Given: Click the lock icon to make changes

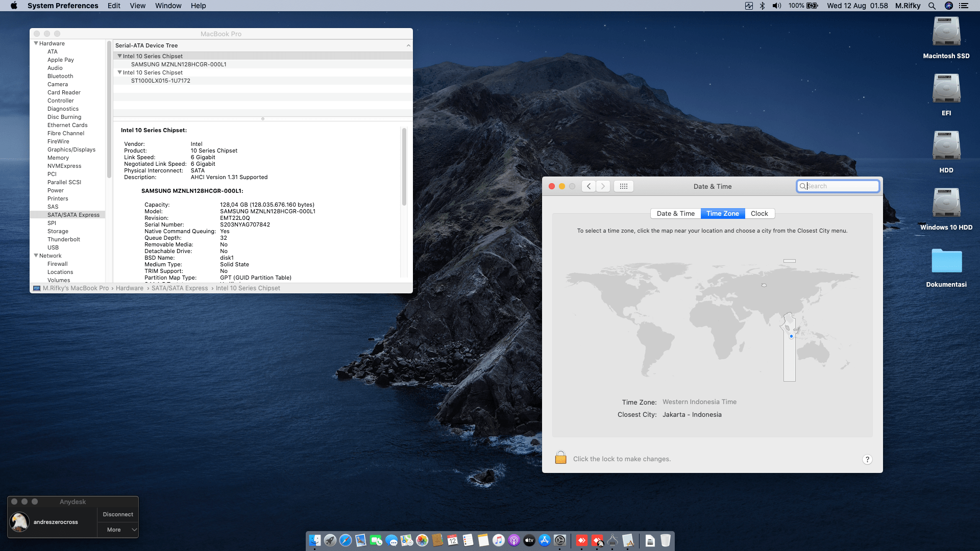Looking at the screenshot, I should point(560,458).
